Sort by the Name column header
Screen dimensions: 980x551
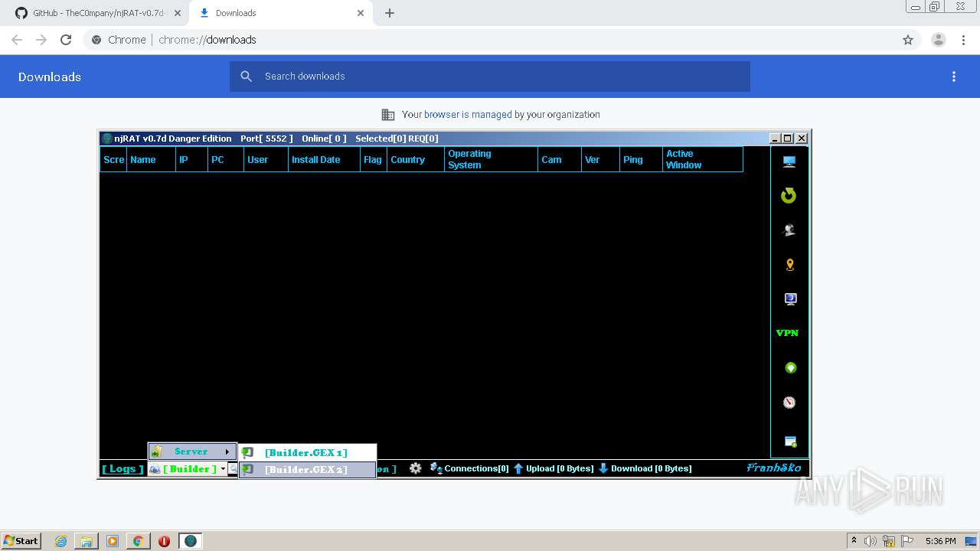coord(151,159)
